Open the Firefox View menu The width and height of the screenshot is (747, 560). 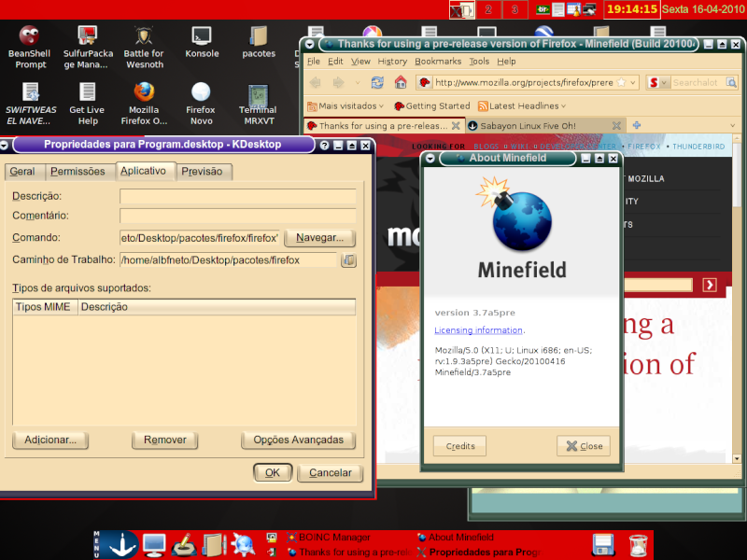tap(360, 61)
